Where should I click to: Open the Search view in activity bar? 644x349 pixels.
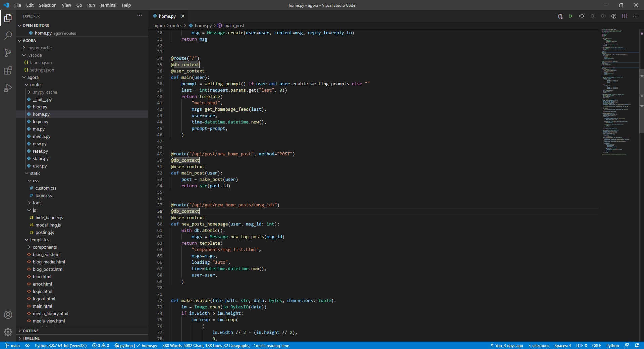8,35
